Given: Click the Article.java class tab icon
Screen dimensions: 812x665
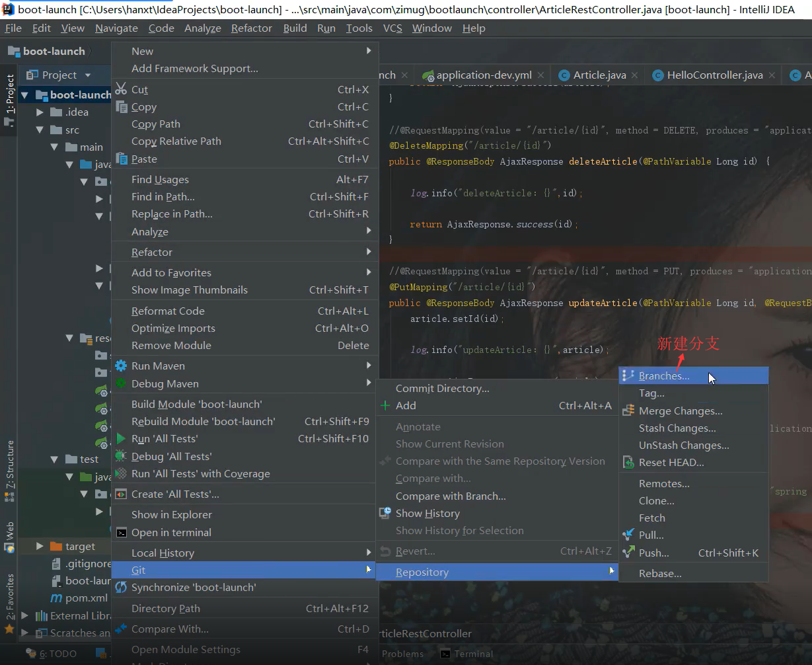Looking at the screenshot, I should pos(564,75).
